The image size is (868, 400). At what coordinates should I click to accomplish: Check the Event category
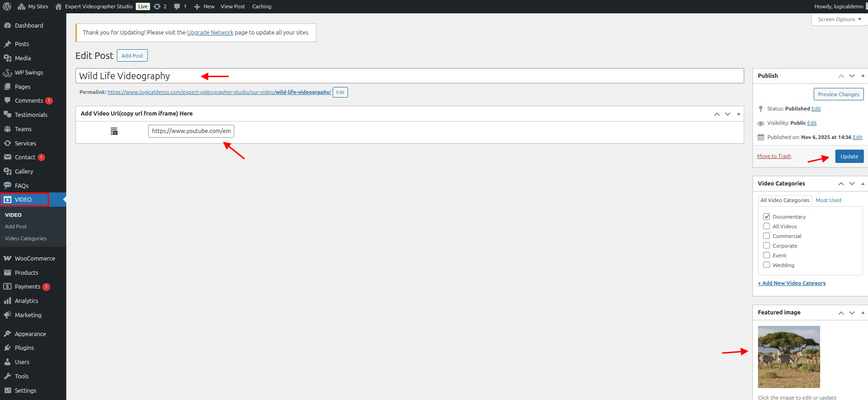click(x=766, y=255)
